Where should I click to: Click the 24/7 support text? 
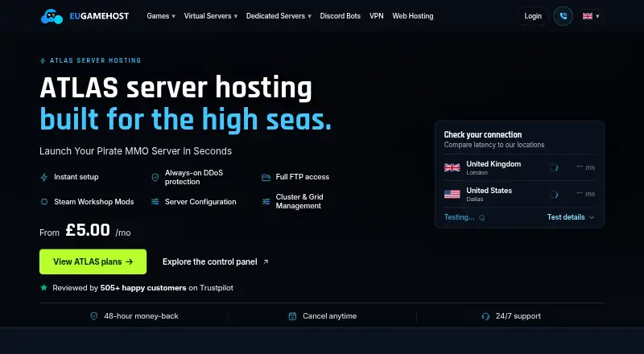pyautogui.click(x=518, y=316)
